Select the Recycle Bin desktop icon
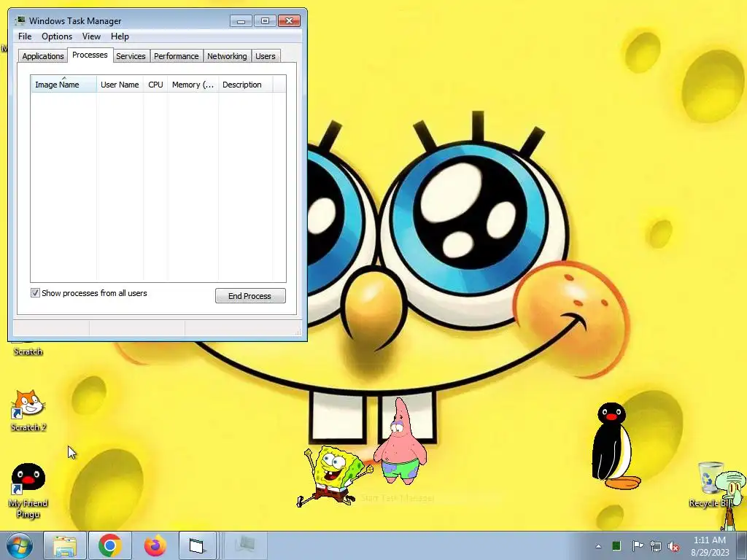Image resolution: width=747 pixels, height=560 pixels. point(710,484)
